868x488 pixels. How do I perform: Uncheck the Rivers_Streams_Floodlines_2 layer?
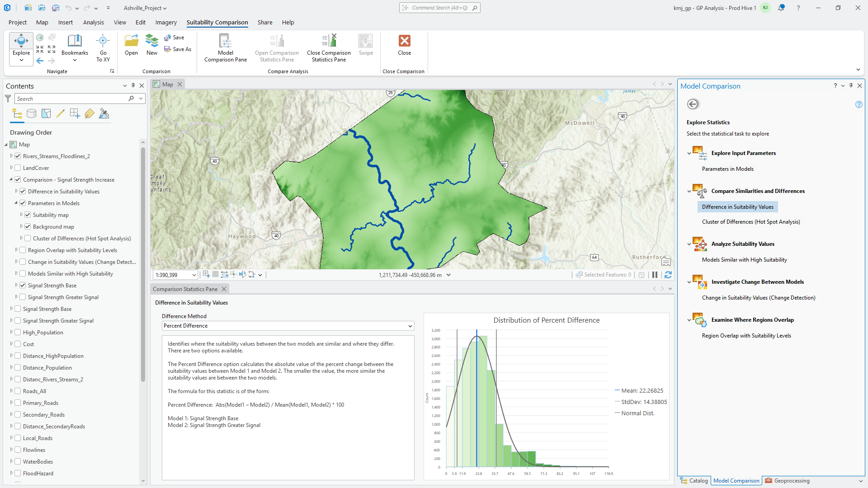[x=18, y=156]
